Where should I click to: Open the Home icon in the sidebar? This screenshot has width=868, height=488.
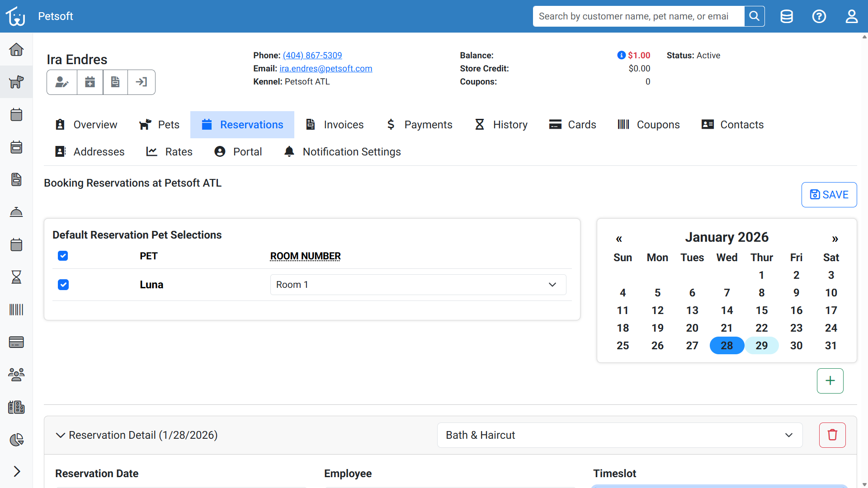[x=16, y=50]
